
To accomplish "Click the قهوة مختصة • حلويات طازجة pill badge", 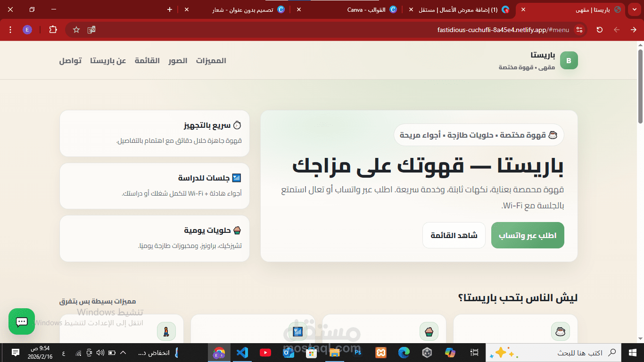I will [479, 135].
